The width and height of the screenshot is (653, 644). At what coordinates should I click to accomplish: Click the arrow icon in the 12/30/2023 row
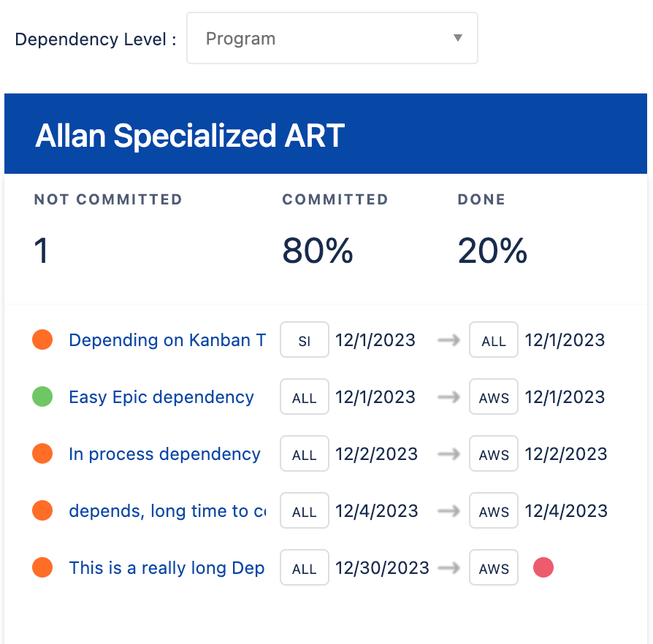[x=448, y=568]
